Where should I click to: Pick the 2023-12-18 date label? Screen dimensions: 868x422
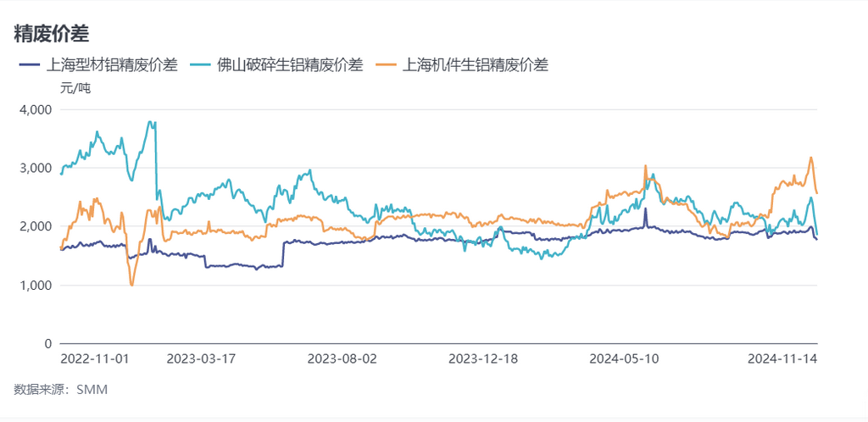click(x=483, y=358)
